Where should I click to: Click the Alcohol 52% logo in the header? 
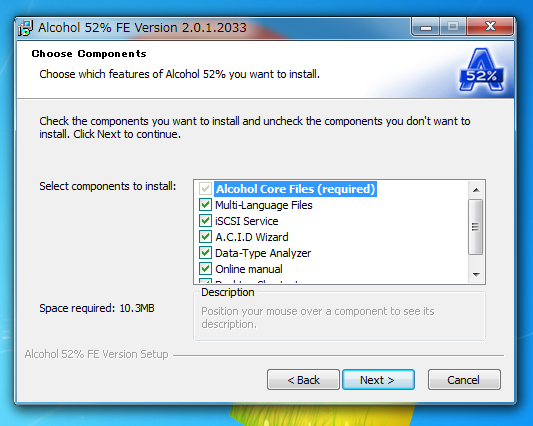(x=481, y=70)
